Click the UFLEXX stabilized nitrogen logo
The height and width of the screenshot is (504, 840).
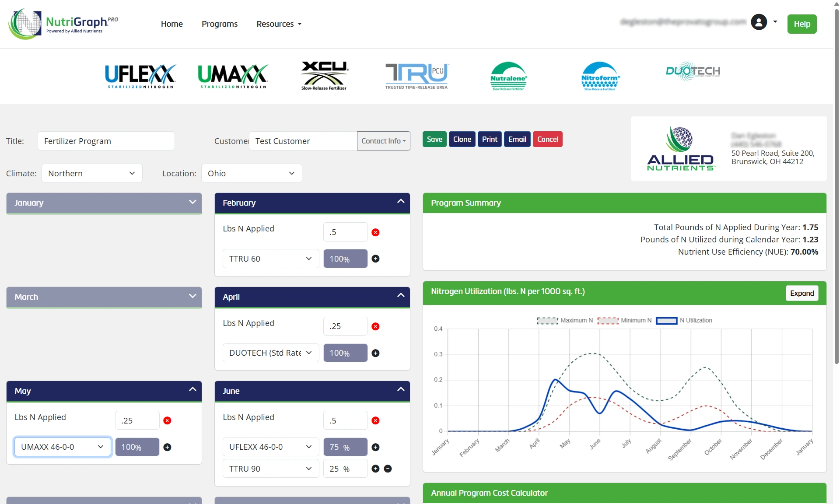point(140,76)
